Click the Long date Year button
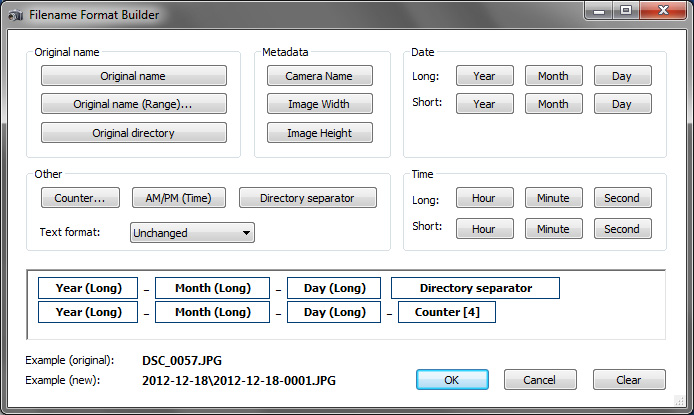 (484, 76)
